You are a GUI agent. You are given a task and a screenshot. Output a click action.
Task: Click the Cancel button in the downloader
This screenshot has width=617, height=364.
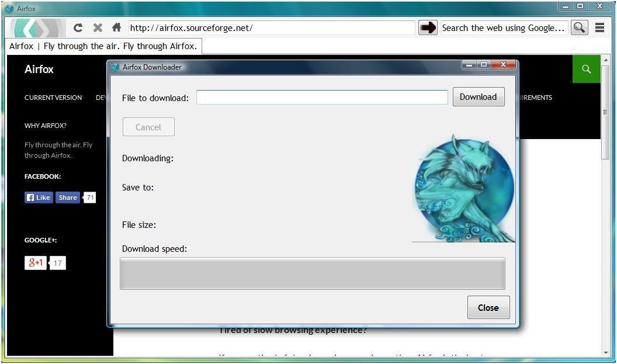tap(148, 127)
